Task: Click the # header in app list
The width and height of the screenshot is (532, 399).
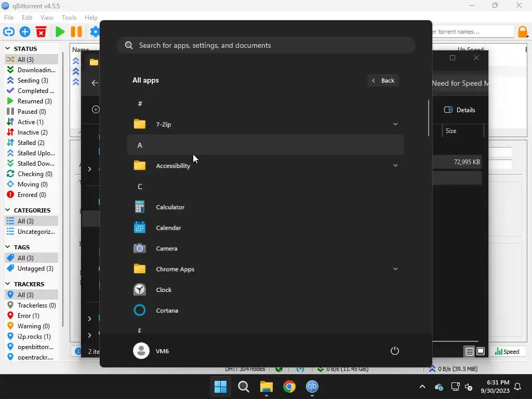Action: point(140,104)
